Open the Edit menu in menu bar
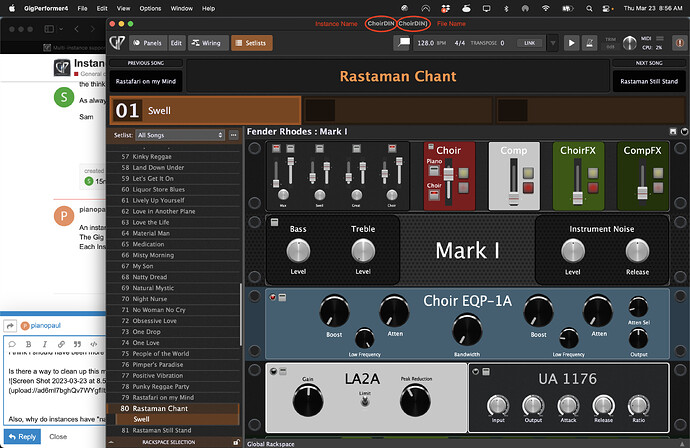Image resolution: width=690 pixels, height=448 pixels. (102, 8)
